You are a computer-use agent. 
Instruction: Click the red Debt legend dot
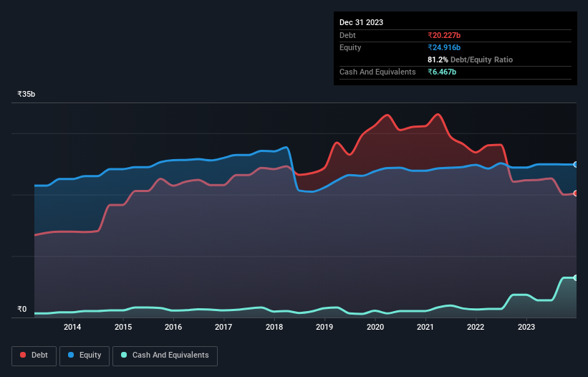coord(23,355)
